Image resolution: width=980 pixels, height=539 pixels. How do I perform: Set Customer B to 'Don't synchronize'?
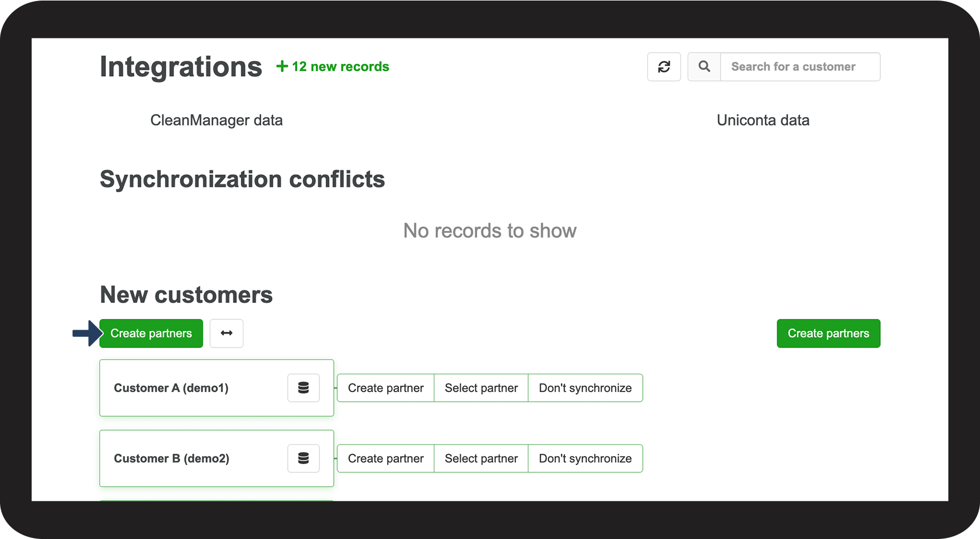[x=585, y=459]
